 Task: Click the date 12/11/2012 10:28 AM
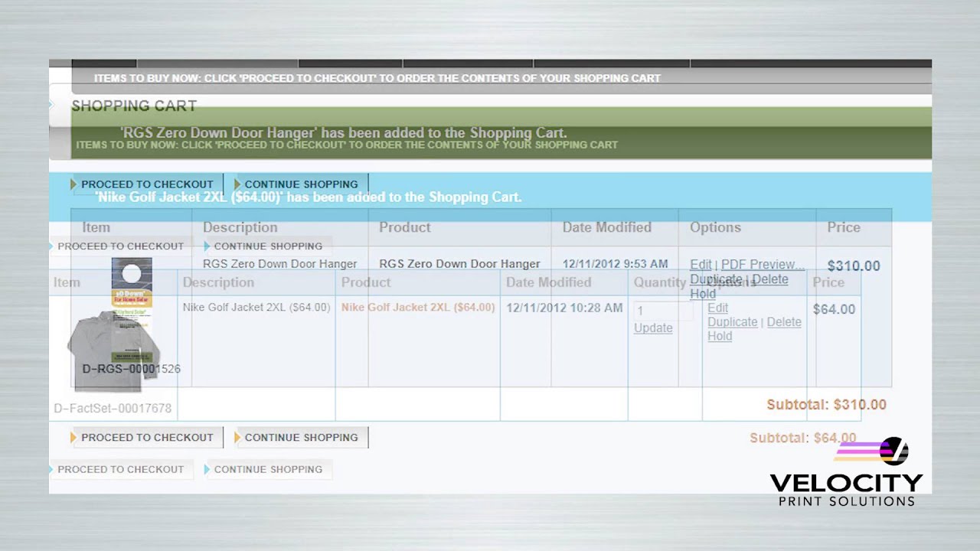[564, 308]
